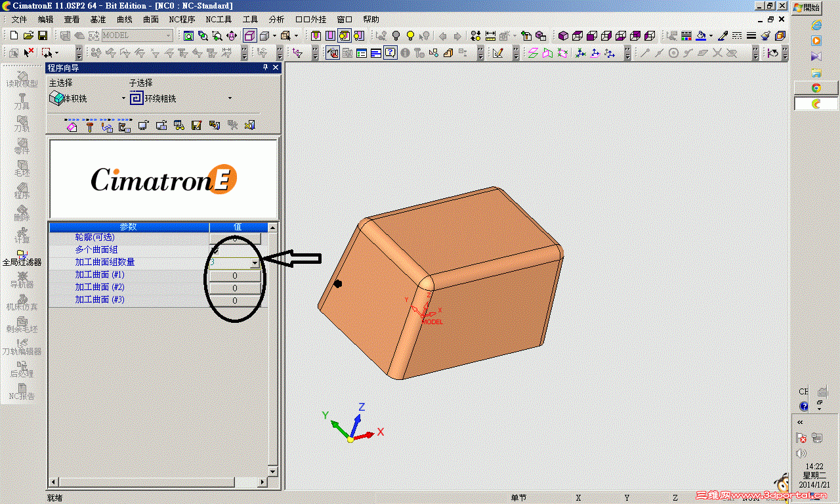Open a file with the folder icon
840x504 pixels.
pyautogui.click(x=28, y=35)
